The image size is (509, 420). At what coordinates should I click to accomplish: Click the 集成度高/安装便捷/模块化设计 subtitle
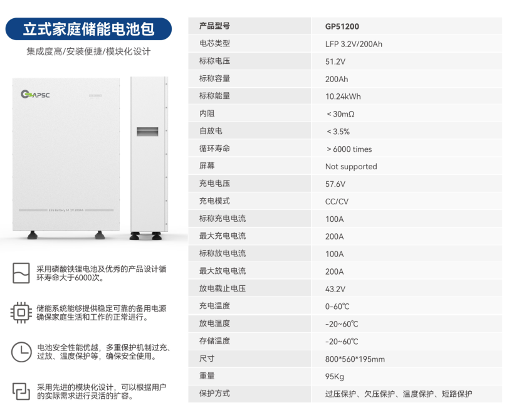(x=88, y=51)
